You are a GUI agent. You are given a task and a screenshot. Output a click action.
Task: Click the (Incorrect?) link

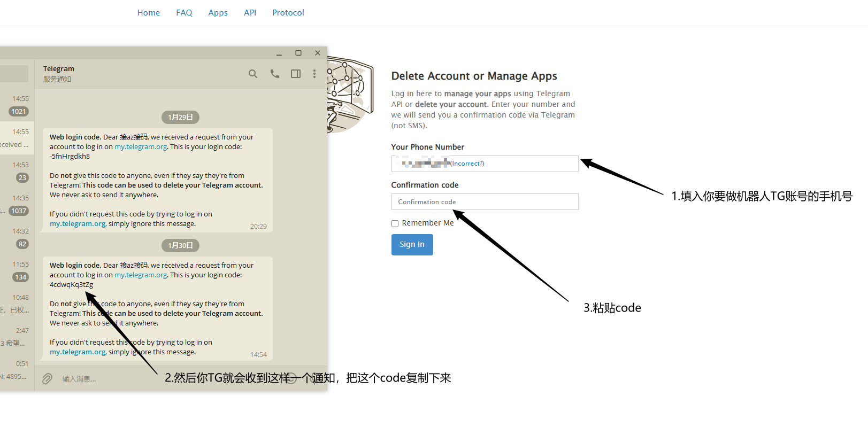pos(467,164)
